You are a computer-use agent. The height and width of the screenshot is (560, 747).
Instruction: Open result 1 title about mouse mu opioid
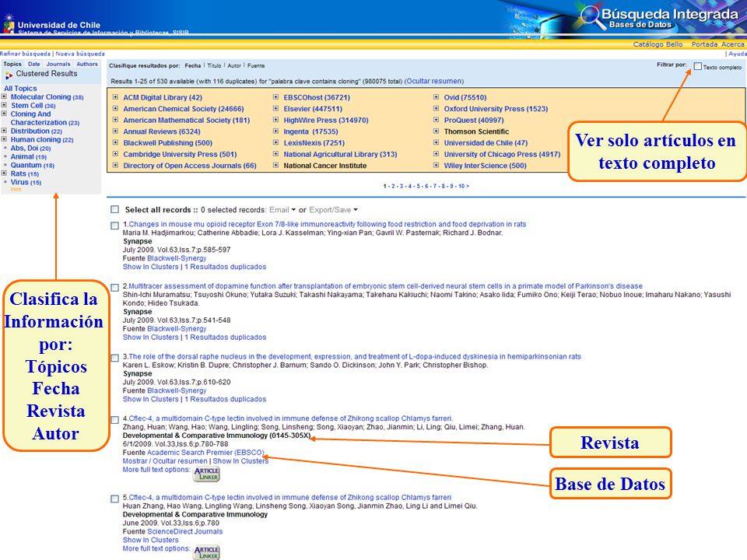pyautogui.click(x=328, y=224)
